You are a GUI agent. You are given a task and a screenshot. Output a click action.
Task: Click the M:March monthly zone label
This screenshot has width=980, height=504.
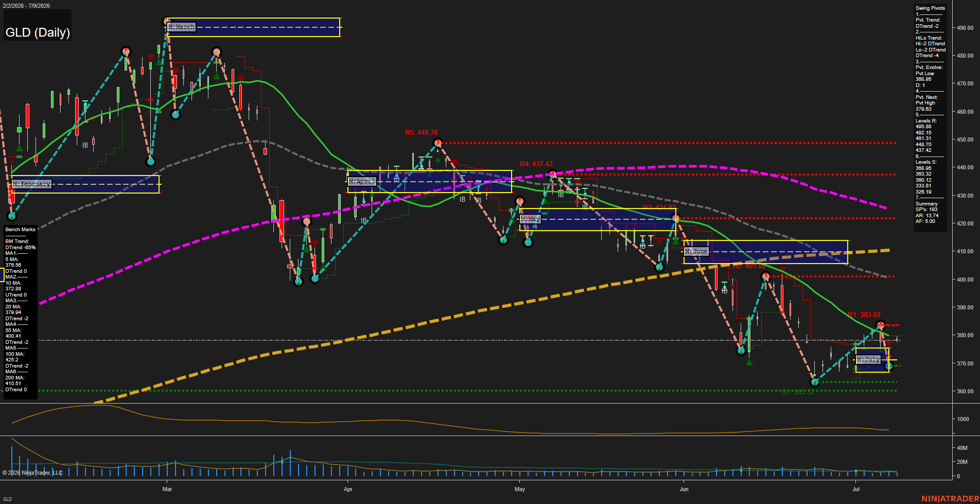(181, 27)
